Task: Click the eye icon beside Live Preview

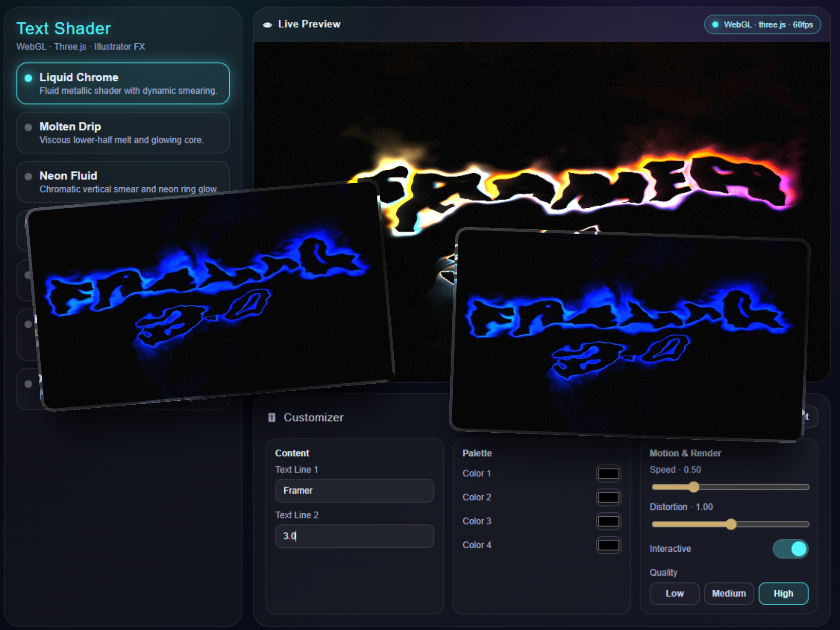Action: (x=267, y=25)
